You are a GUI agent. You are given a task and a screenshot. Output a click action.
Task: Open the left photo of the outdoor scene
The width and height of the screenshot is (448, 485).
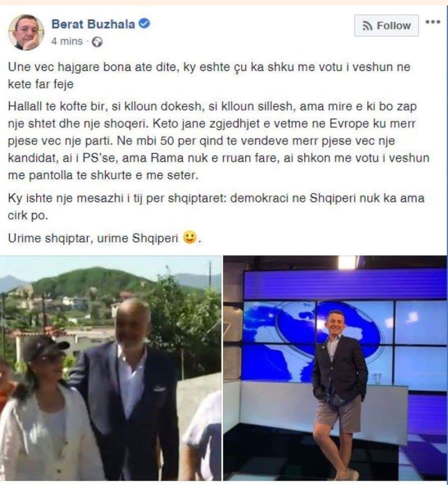tap(111, 368)
